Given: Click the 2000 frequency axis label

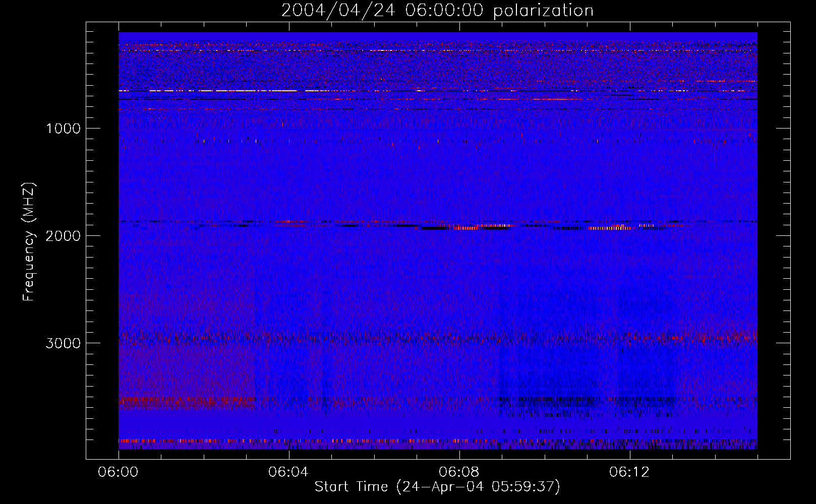Looking at the screenshot, I should (63, 236).
